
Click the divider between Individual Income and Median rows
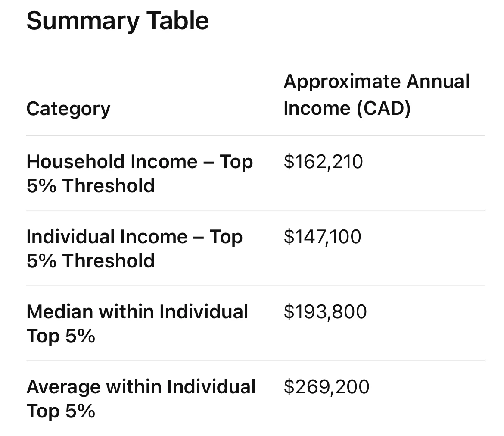pos(255,285)
